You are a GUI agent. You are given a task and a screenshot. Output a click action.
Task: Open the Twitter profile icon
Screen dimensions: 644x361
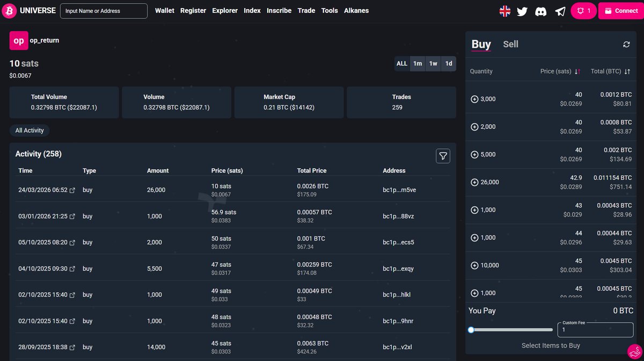522,11
